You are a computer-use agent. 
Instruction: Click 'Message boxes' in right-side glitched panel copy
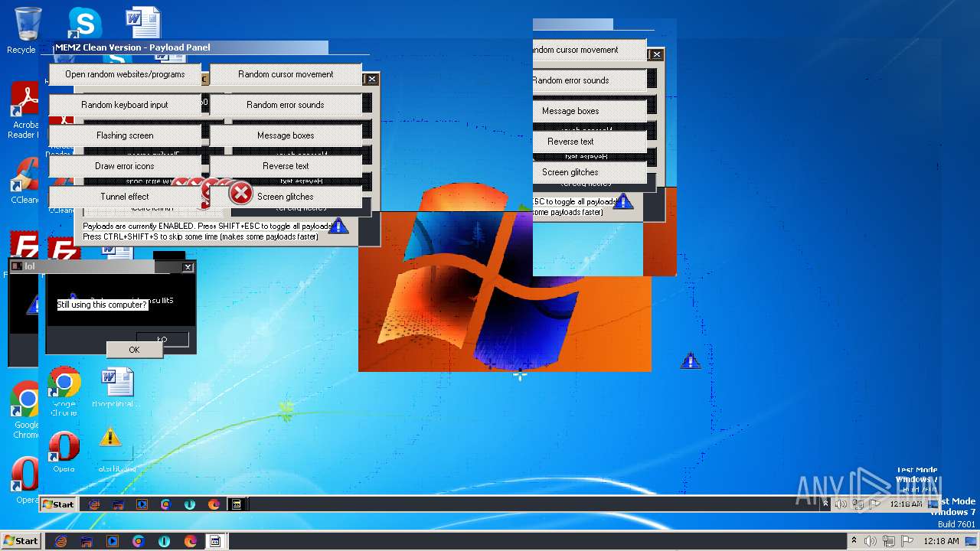[x=590, y=111]
